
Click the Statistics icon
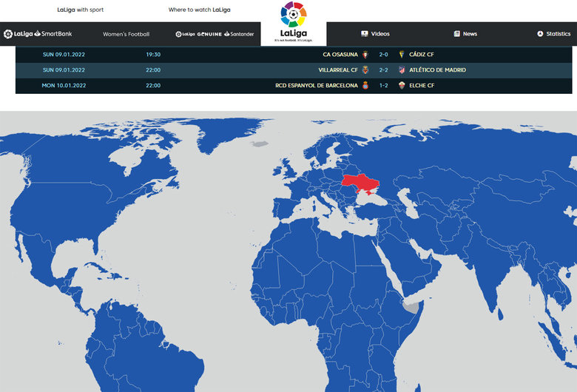[540, 34]
